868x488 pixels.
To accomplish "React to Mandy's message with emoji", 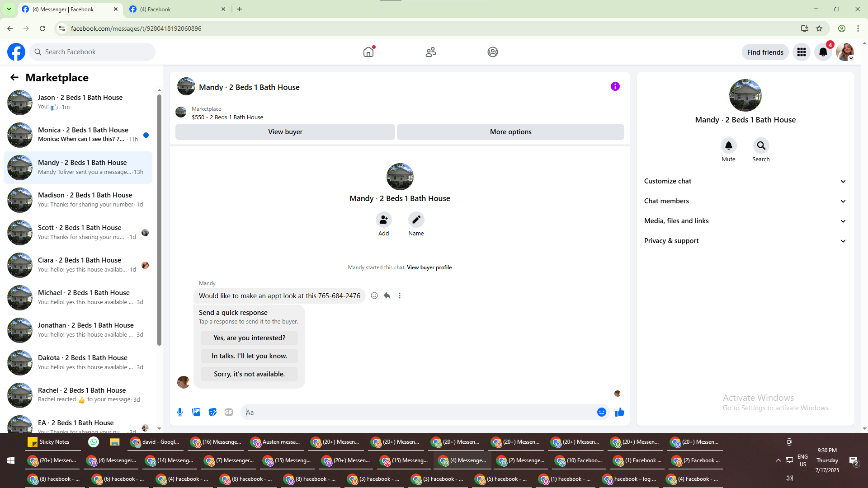I will [x=374, y=296].
